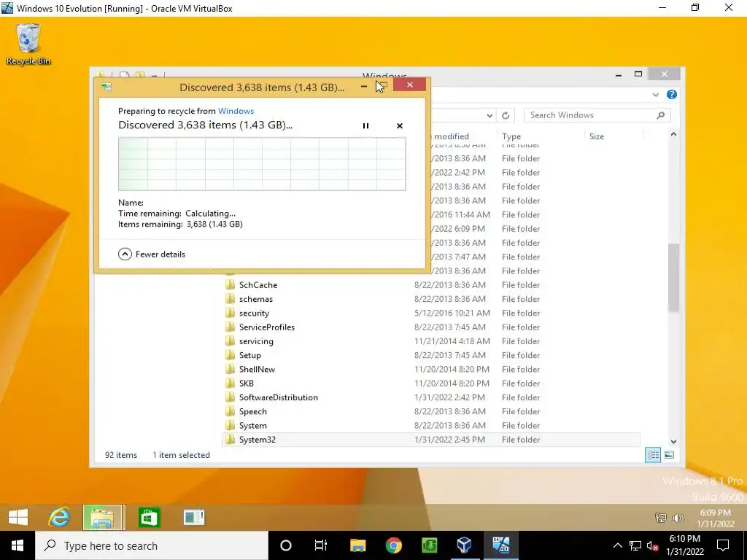Select the SoftwareDistribution folder
Viewport: 747px width, 560px height.
tap(278, 397)
